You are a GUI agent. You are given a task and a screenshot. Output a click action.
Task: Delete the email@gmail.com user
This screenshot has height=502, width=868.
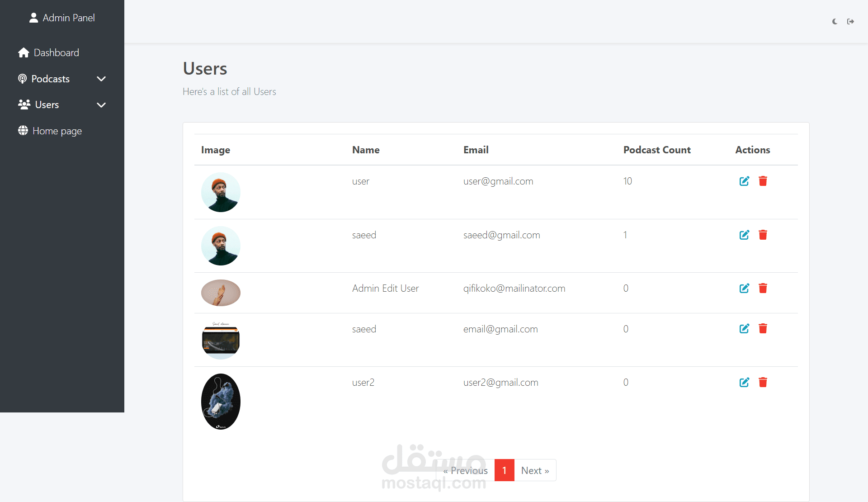[763, 328]
